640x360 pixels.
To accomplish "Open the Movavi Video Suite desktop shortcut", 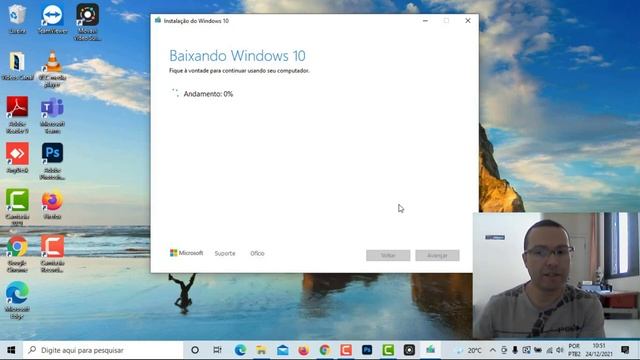I will [x=87, y=22].
